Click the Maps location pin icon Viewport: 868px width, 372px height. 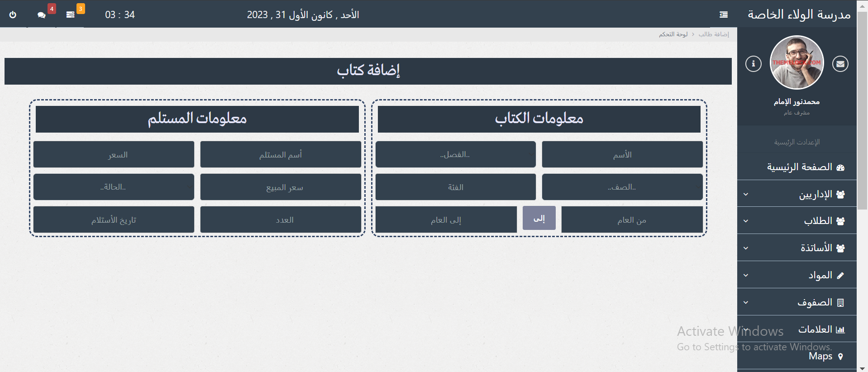tap(840, 356)
